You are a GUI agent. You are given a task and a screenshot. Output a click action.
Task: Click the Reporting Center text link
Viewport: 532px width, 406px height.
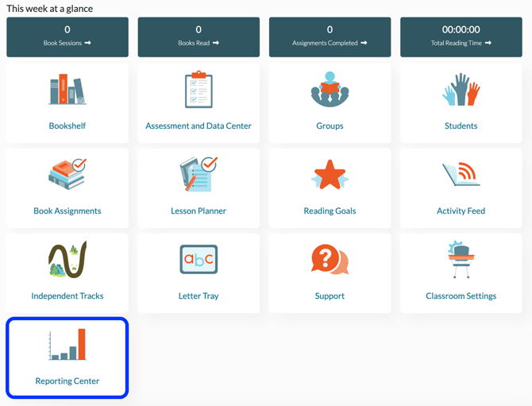67,381
